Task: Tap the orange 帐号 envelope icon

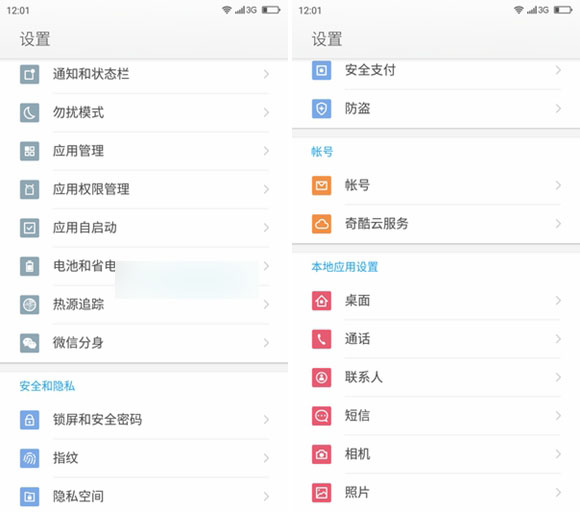Action: pyautogui.click(x=321, y=185)
